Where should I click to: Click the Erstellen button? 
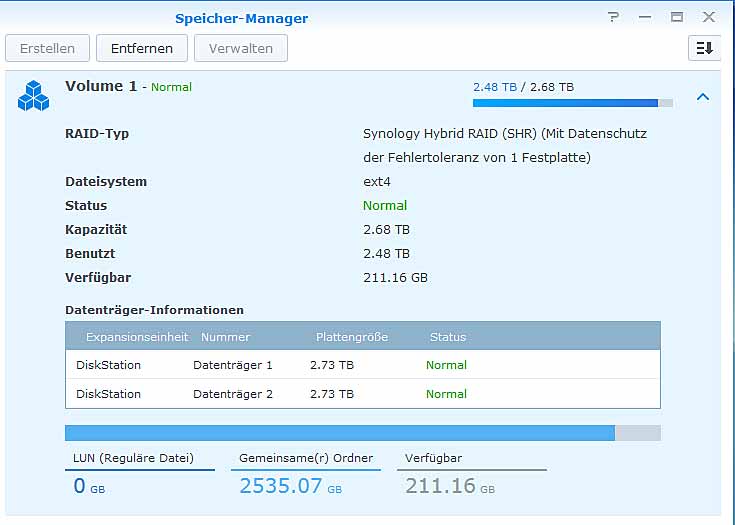click(47, 48)
